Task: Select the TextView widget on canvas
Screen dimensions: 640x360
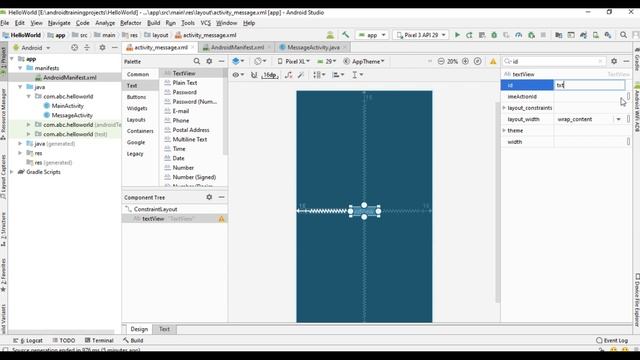Action: point(364,211)
